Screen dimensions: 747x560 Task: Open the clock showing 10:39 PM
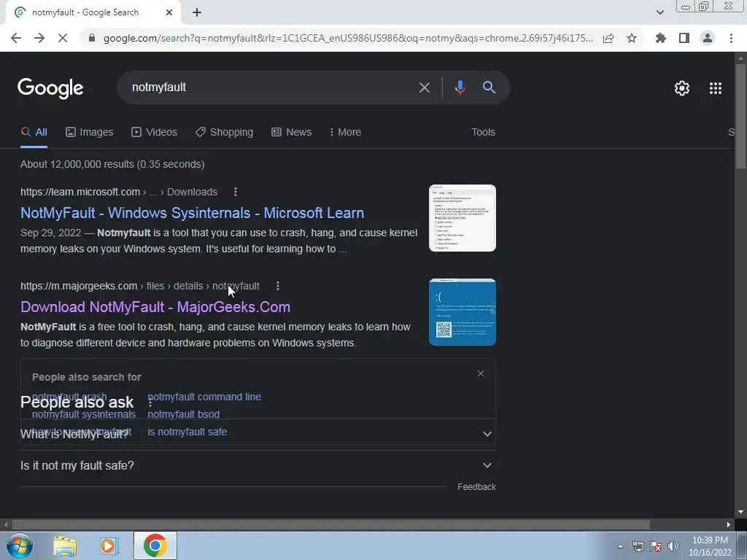pos(710,546)
